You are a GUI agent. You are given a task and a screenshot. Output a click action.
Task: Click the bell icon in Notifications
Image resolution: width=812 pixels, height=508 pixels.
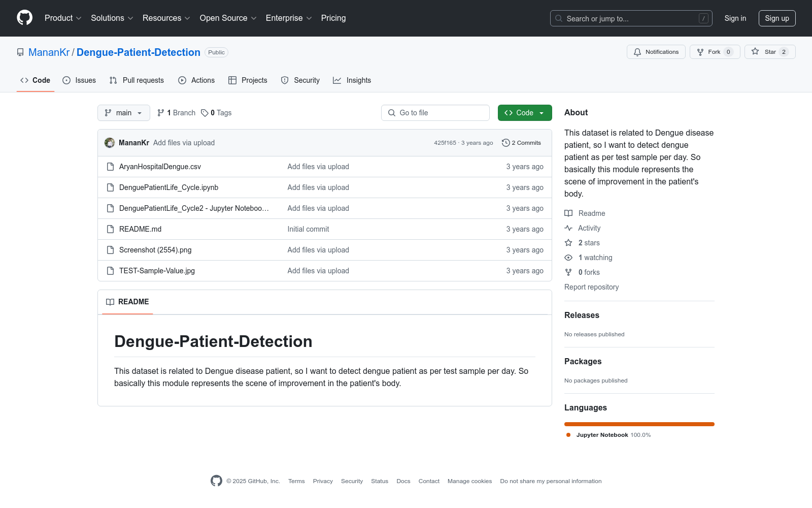[637, 52]
